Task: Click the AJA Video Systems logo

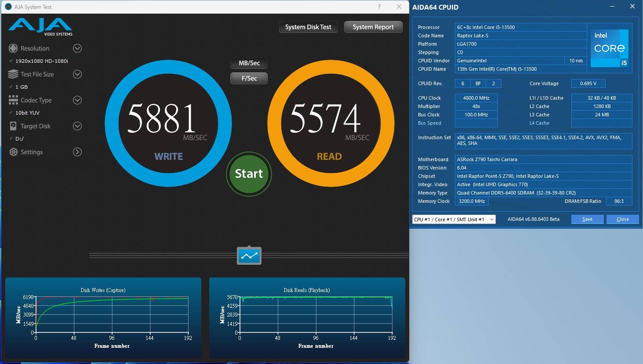Action: pyautogui.click(x=40, y=27)
